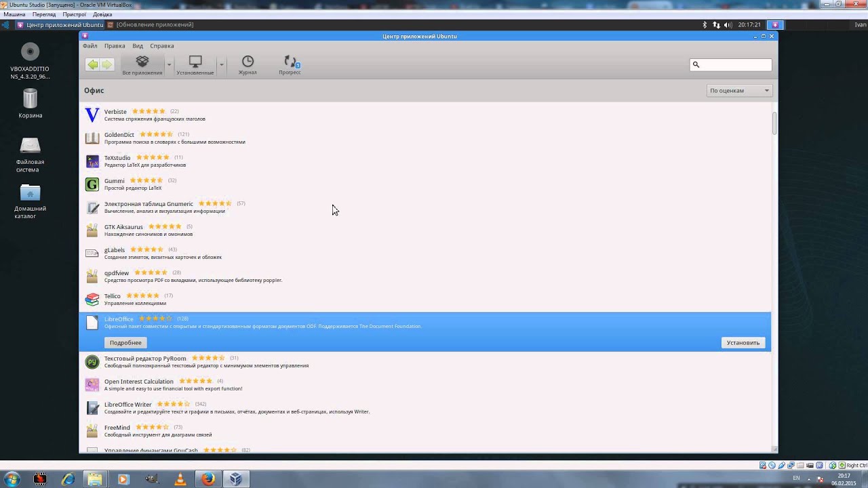Image resolution: width=868 pixels, height=488 pixels.
Task: Click the Подробнее button for LibreOffice
Action: pyautogui.click(x=125, y=343)
